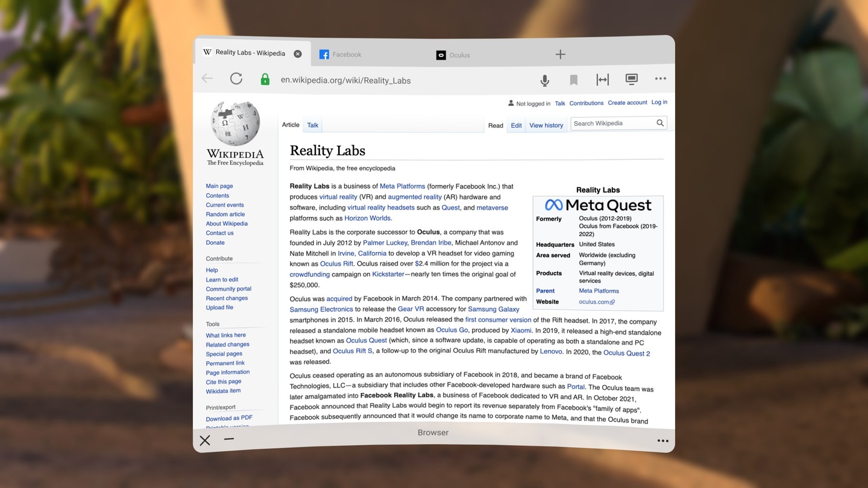Click the address bar URL
Image resolution: width=868 pixels, height=488 pixels.
[345, 80]
